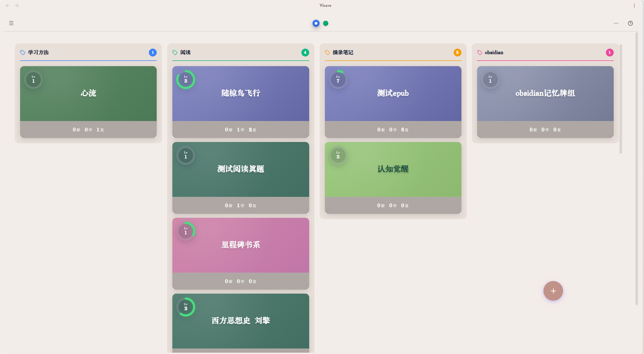Viewport: 644px width, 354px height.
Task: Open the 随椋鸟飞行 deck card
Action: pyautogui.click(x=241, y=102)
